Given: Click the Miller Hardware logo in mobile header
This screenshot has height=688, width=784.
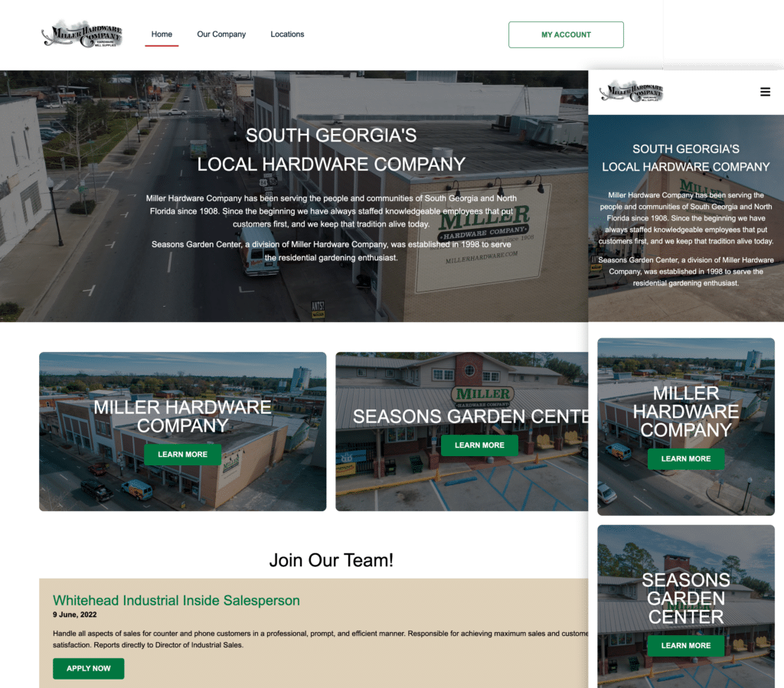Looking at the screenshot, I should (x=632, y=91).
